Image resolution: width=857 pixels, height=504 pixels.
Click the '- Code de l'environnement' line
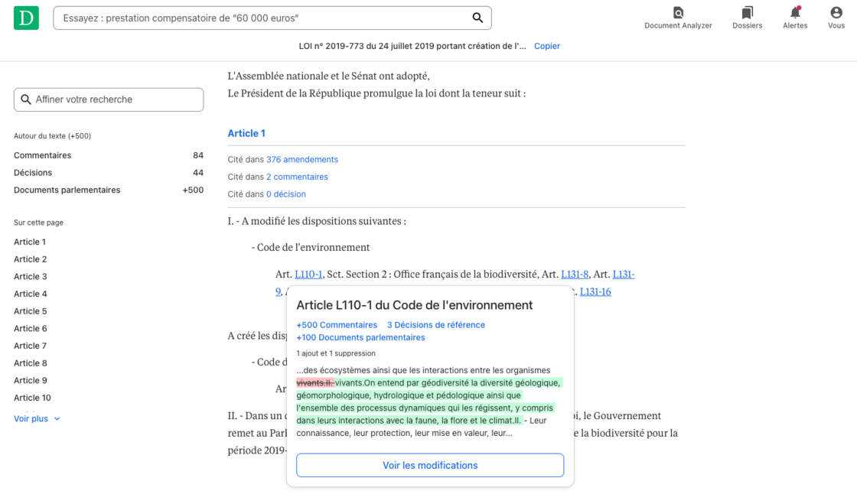(311, 247)
